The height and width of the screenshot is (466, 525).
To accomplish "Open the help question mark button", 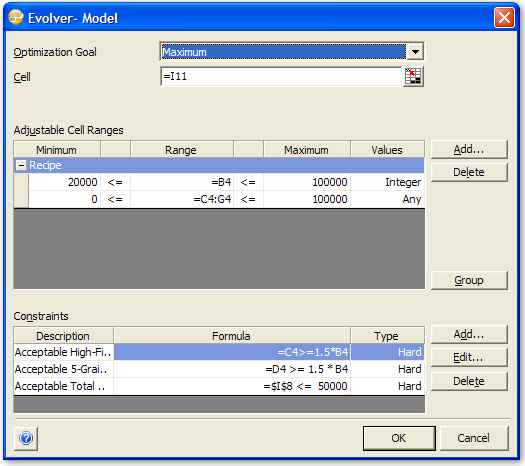I will pyautogui.click(x=26, y=438).
